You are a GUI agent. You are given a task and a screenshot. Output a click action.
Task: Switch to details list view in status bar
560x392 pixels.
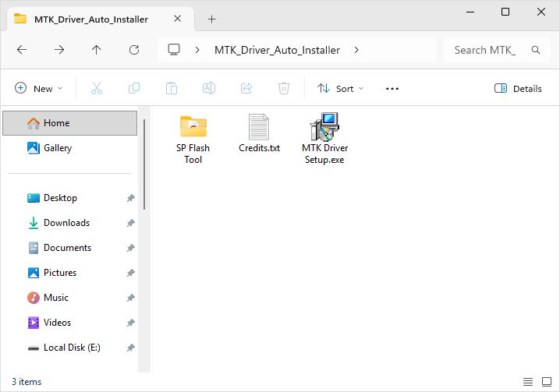coord(528,382)
